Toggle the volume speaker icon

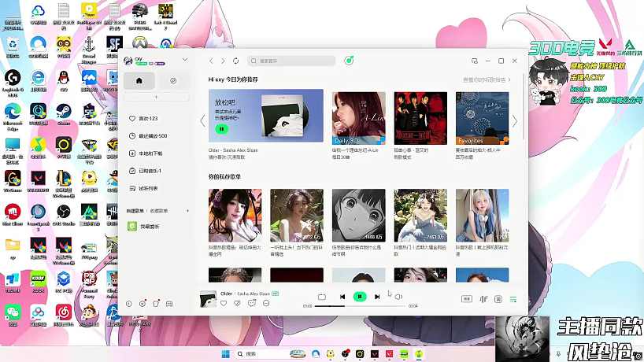[398, 297]
